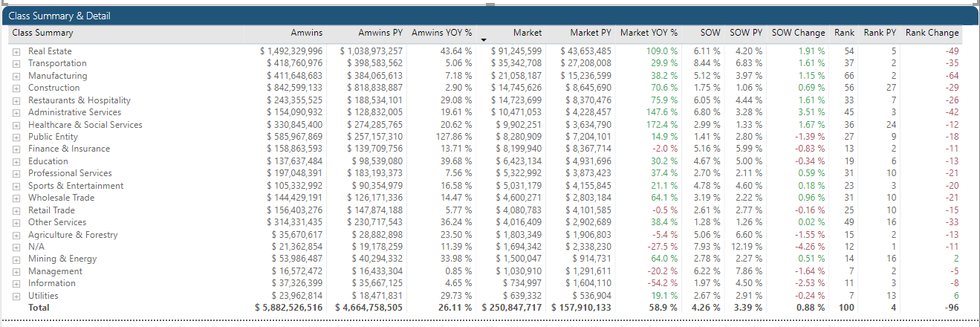Sort by SOW column header
980x327 pixels.
[711, 33]
